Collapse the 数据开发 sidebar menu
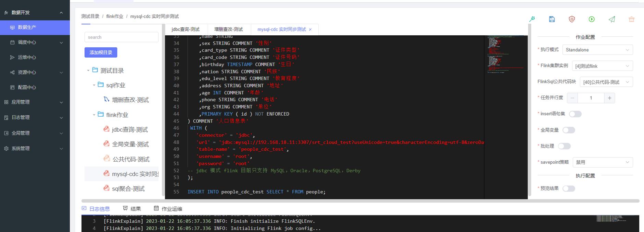644x232 pixels. 61,13
